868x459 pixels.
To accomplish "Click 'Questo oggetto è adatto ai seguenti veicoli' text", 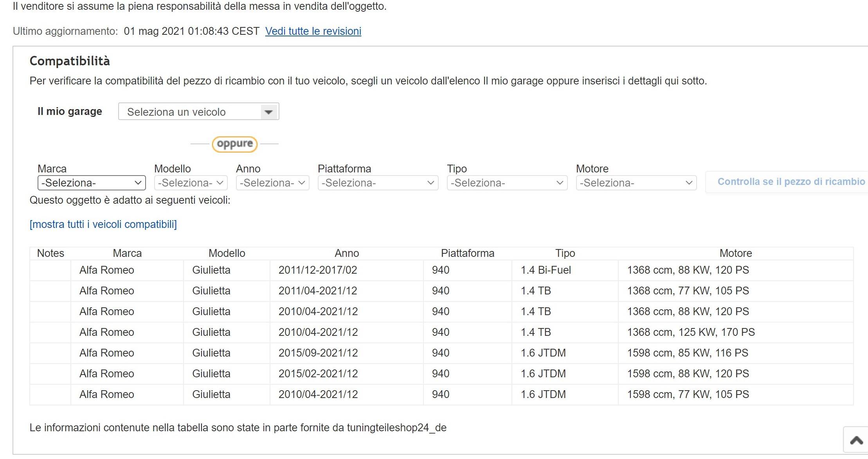I will pos(130,200).
